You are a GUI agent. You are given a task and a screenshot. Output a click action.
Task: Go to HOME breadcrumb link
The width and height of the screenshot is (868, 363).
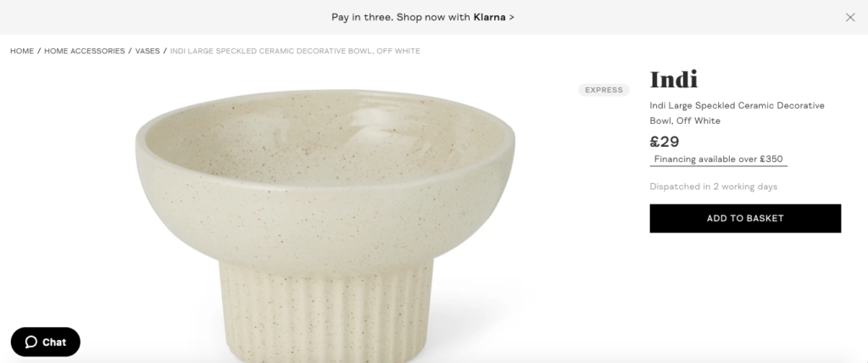pyautogui.click(x=22, y=51)
